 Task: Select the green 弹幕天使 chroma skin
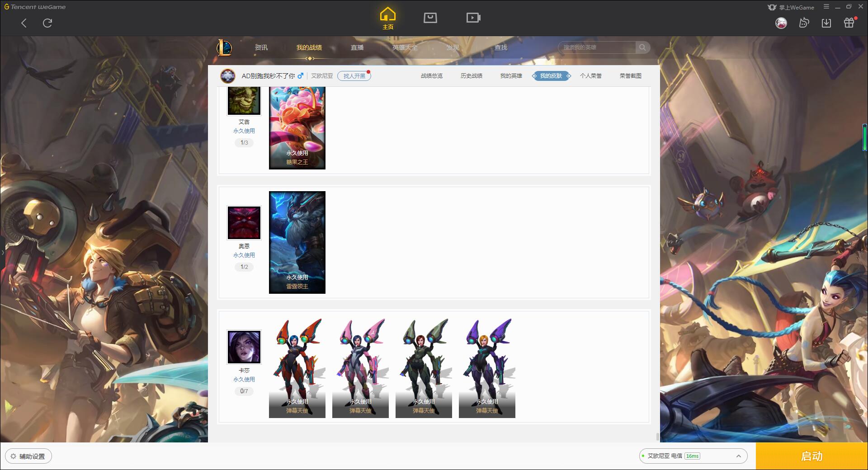424,367
